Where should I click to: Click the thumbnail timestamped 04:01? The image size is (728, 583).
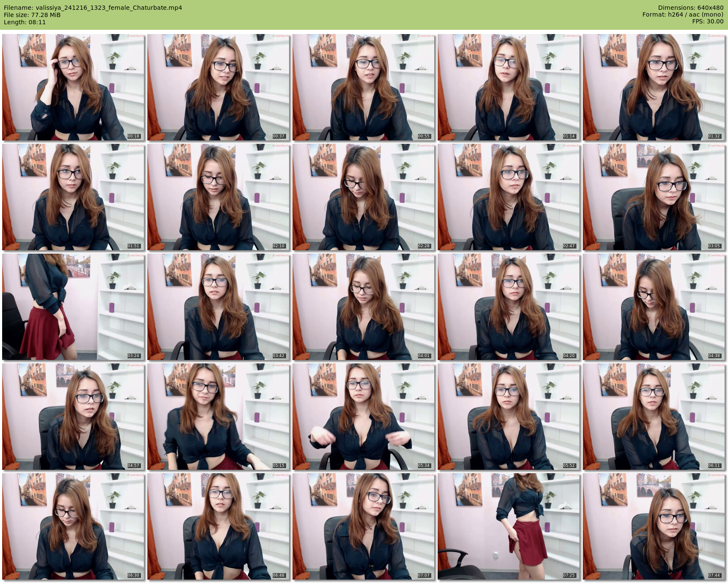pyautogui.click(x=364, y=307)
